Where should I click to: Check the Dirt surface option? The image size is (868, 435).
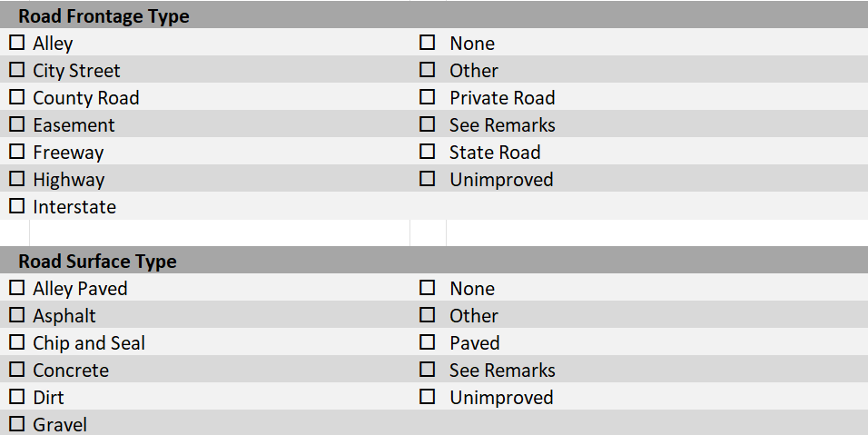coord(17,397)
